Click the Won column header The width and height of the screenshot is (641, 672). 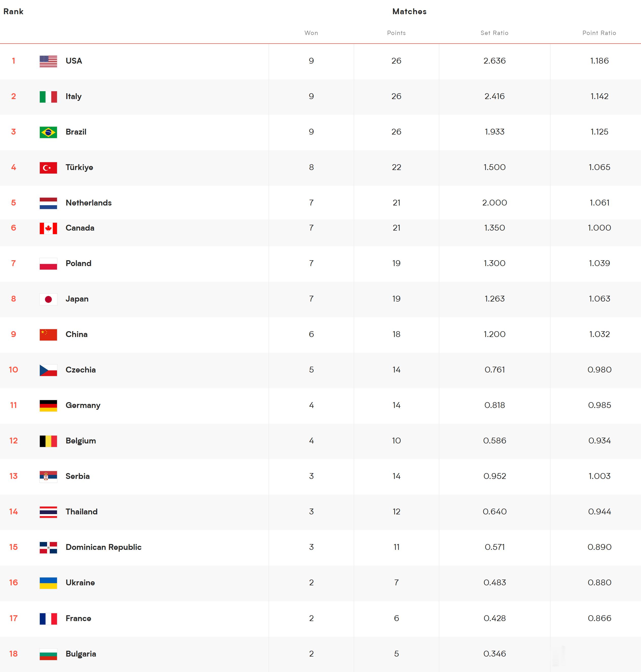311,33
